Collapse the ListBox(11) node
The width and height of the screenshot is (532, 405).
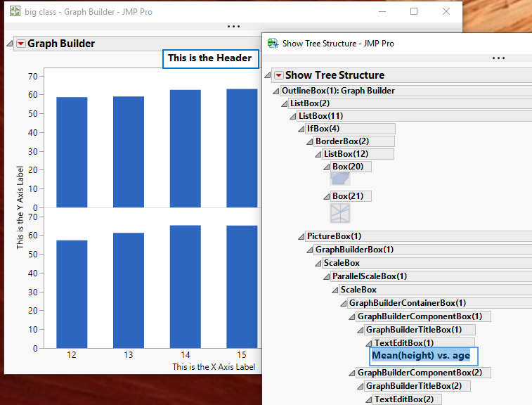click(293, 117)
